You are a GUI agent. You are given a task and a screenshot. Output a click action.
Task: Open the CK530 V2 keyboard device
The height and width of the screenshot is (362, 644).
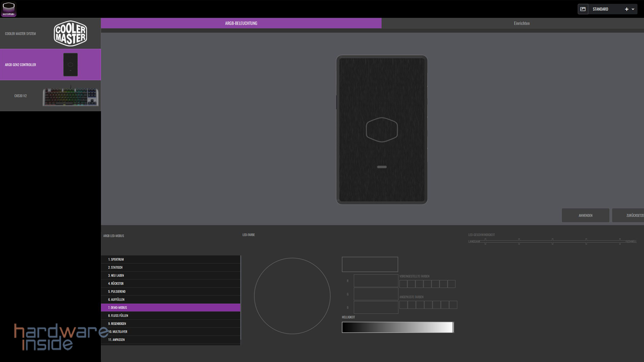point(50,96)
